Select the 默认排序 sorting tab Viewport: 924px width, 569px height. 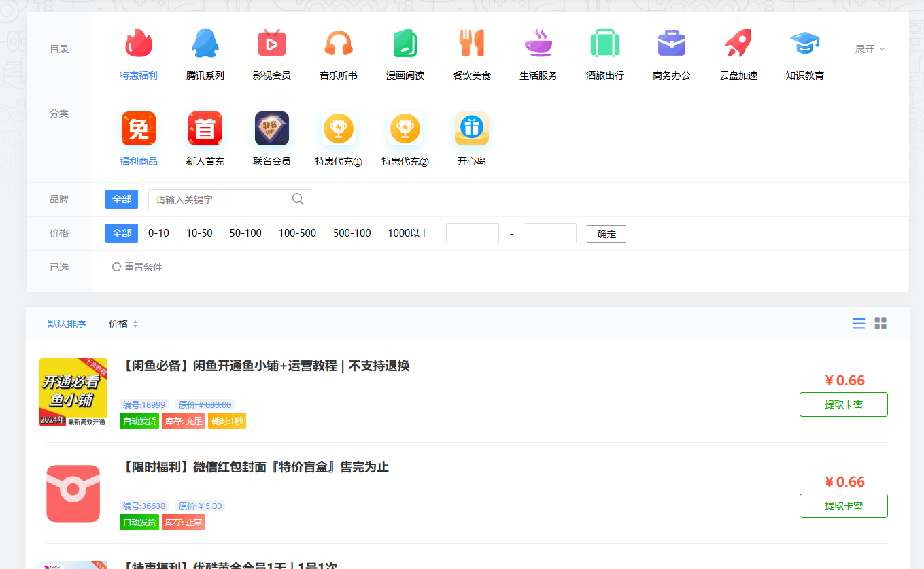pyautogui.click(x=67, y=324)
